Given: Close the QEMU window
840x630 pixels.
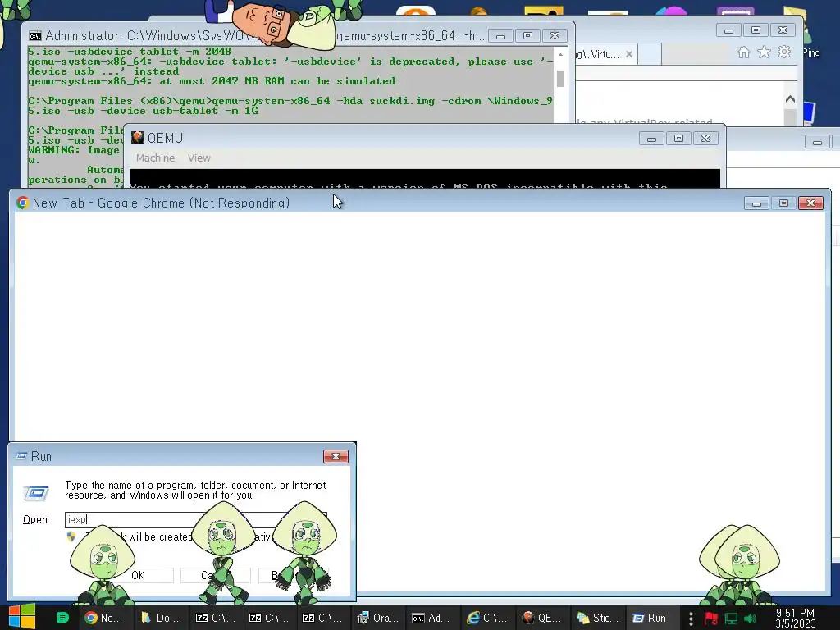Looking at the screenshot, I should 705,138.
